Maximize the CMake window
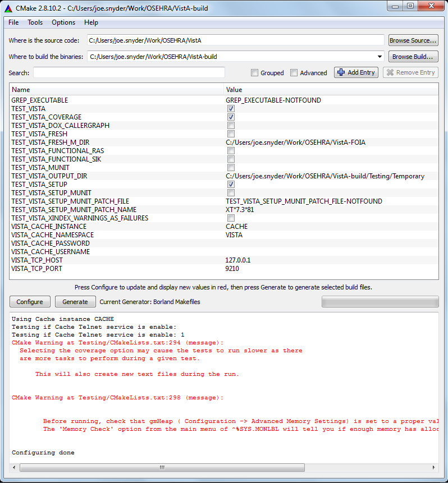The height and width of the screenshot is (483, 448). [410, 6]
